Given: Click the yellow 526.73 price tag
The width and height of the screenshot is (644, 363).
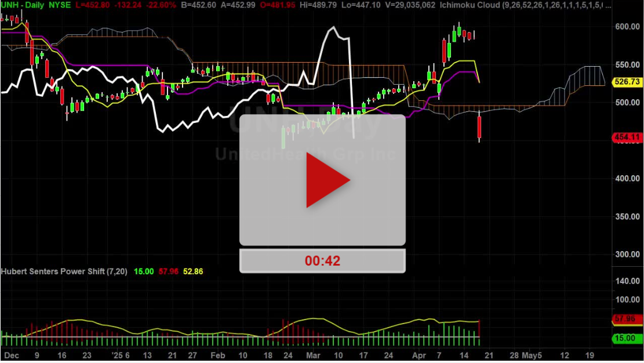Looking at the screenshot, I should [627, 82].
